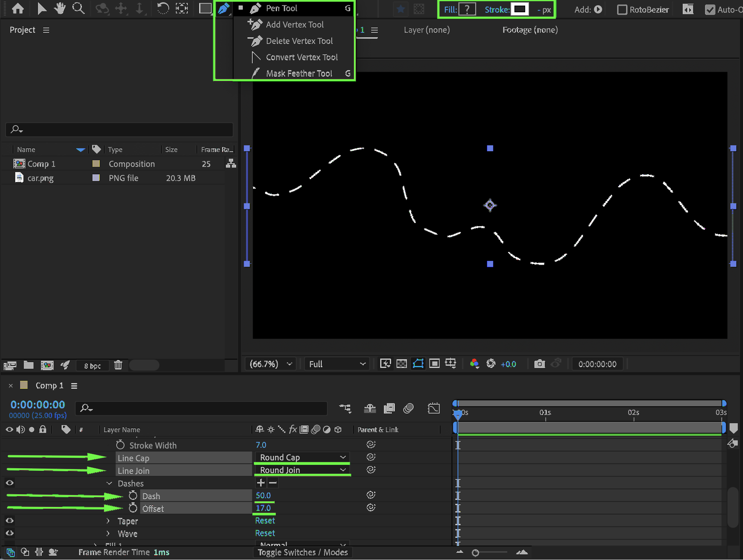This screenshot has height=560, width=743.
Task: Open the Comp 1 timeline panel menu
Action: [74, 386]
